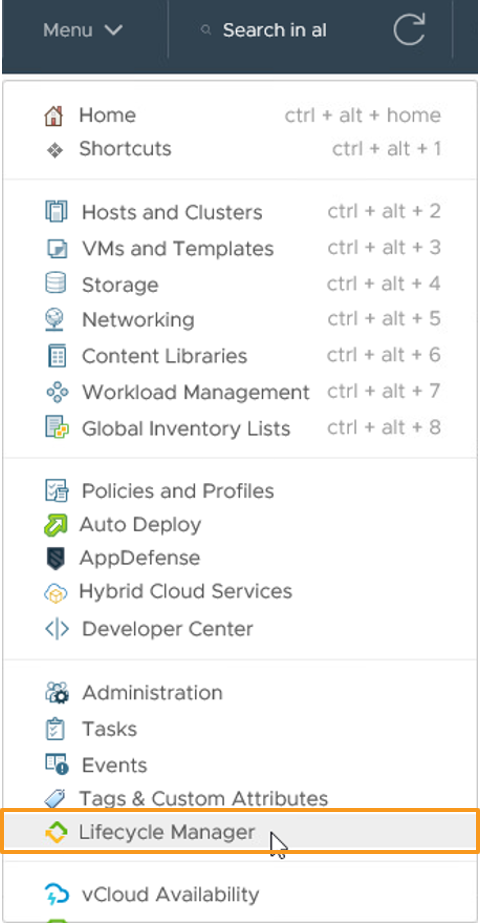Click the AppDefense shield icon
Screen dimensions: 480x923
click(56, 558)
